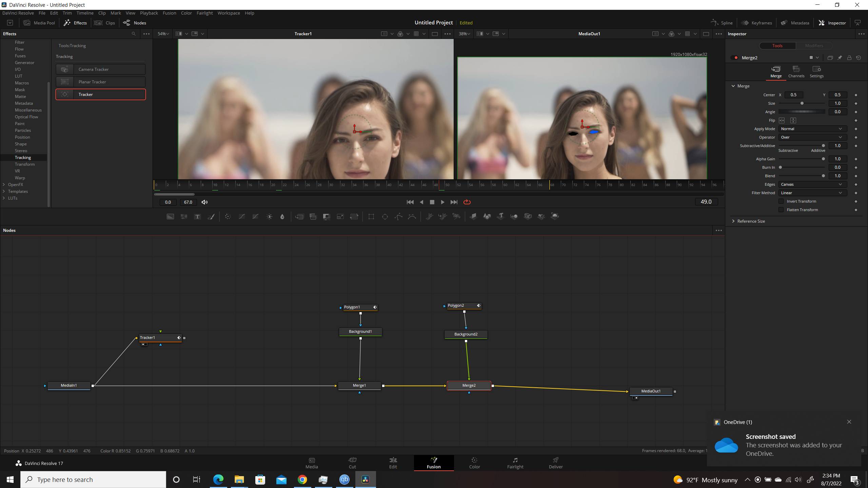The width and height of the screenshot is (868, 488).
Task: Search the Effects library
Action: tap(134, 34)
